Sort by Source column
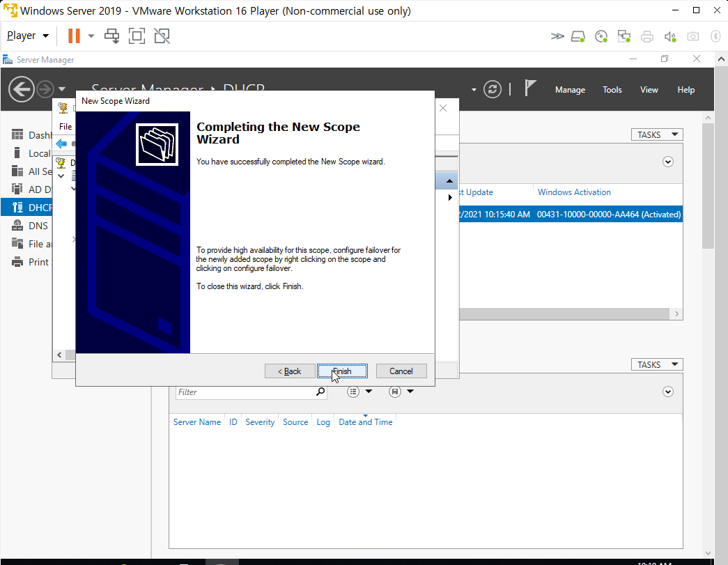The width and height of the screenshot is (728, 565). pos(295,422)
